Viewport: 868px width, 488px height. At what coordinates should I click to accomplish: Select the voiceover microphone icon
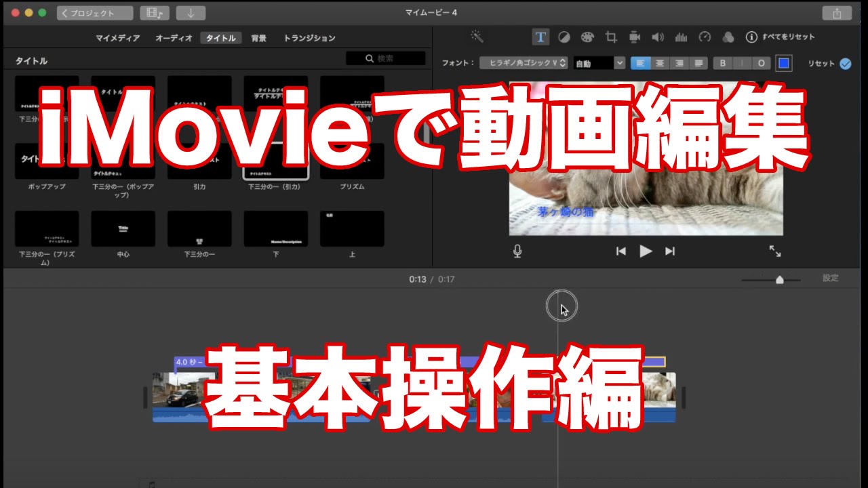pyautogui.click(x=517, y=251)
